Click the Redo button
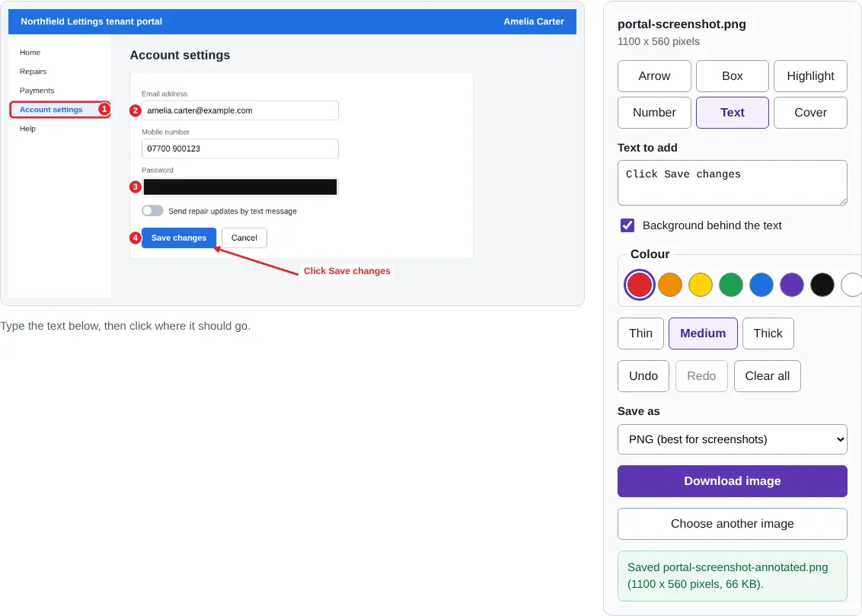Screen dimensions: 862x616 click(x=701, y=376)
